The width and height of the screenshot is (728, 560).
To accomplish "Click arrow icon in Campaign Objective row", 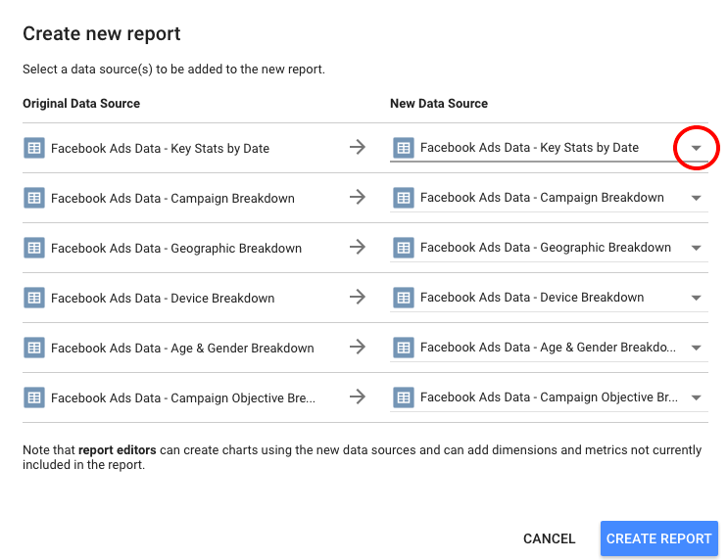I will point(358,397).
